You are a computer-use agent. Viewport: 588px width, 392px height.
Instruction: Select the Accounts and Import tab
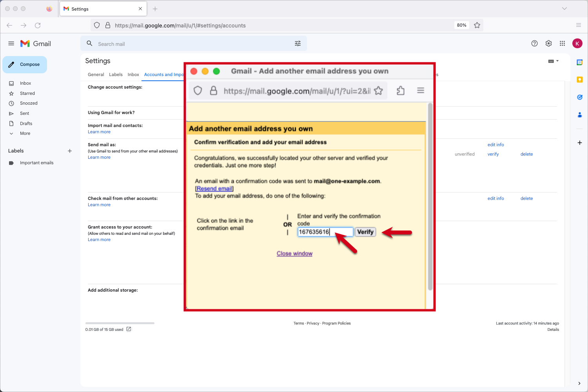click(x=164, y=74)
